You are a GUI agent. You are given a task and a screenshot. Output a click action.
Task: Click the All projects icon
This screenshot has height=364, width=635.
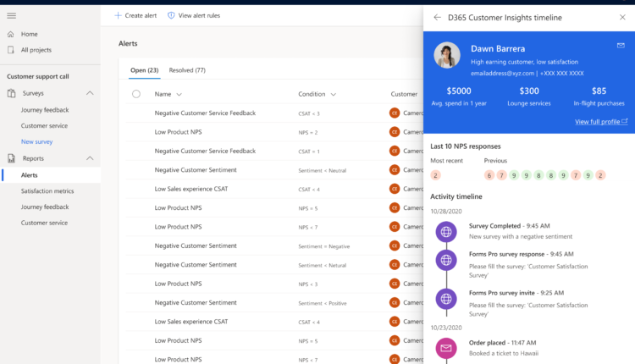[11, 50]
